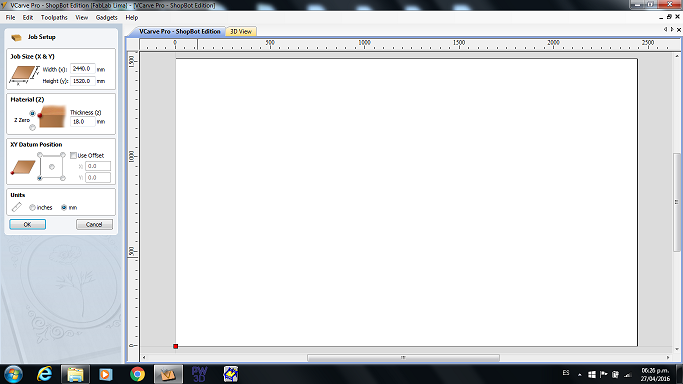The width and height of the screenshot is (683, 384).
Task: Select bottom-right XY datum corner
Action: pos(63,178)
